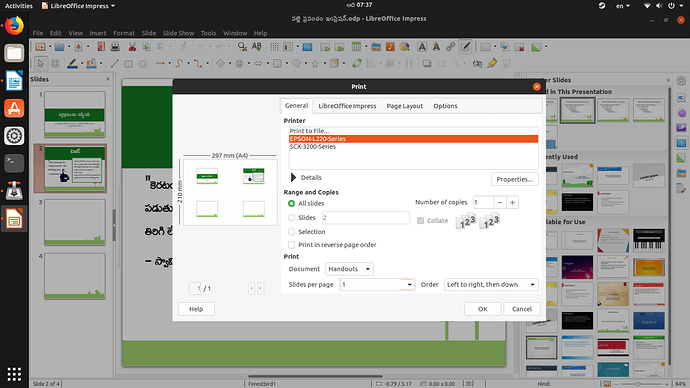Click Export as PDF icon in toolbar
Screen dimensions: 690x388
(x=101, y=47)
